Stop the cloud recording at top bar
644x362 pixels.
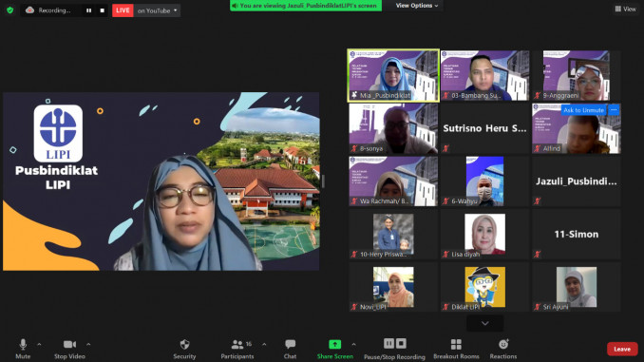pos(103,10)
